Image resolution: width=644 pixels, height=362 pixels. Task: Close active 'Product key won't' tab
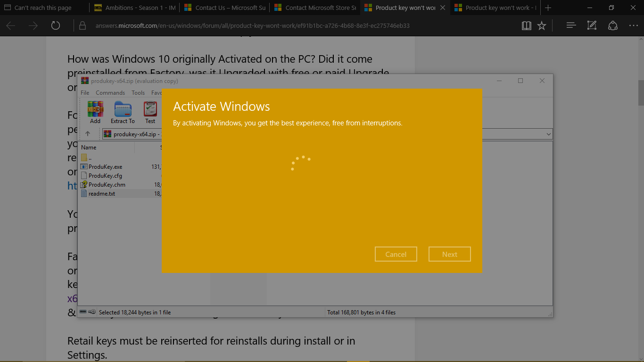442,8
